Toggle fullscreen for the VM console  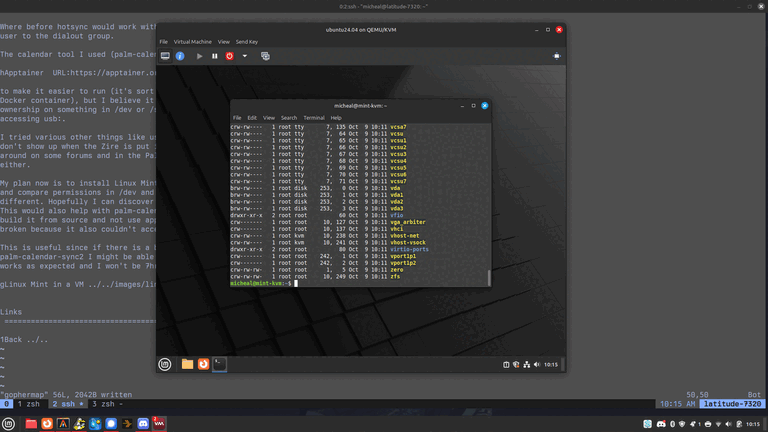pyautogui.click(x=557, y=56)
